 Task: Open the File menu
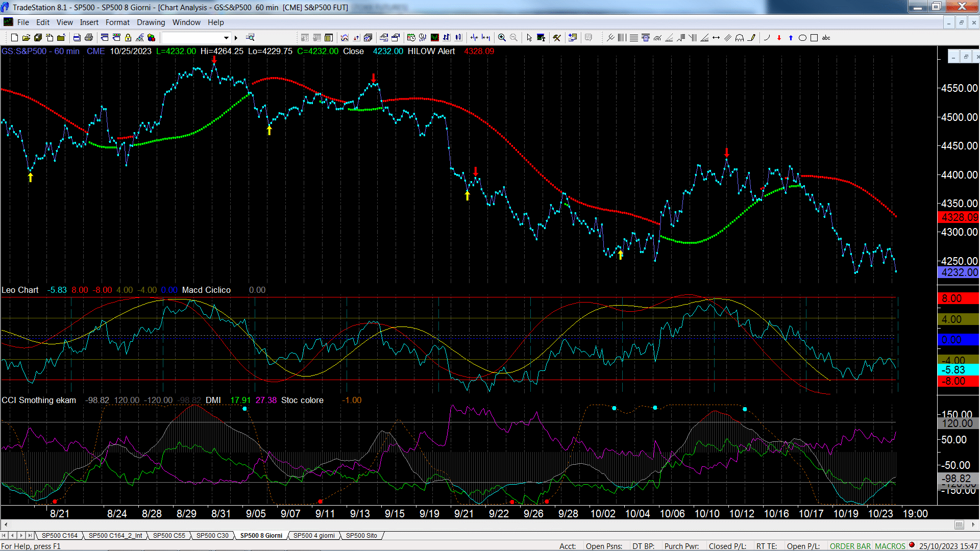point(23,22)
